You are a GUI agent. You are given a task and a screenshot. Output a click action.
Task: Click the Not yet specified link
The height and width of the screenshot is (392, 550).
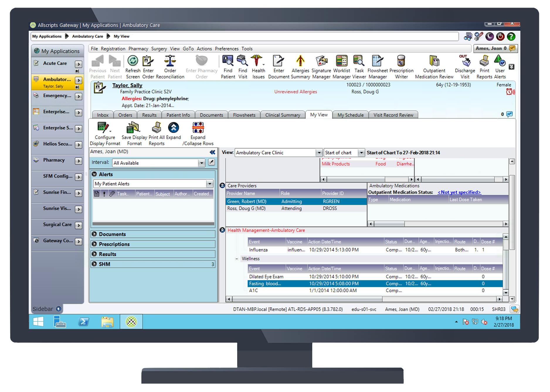coord(459,192)
